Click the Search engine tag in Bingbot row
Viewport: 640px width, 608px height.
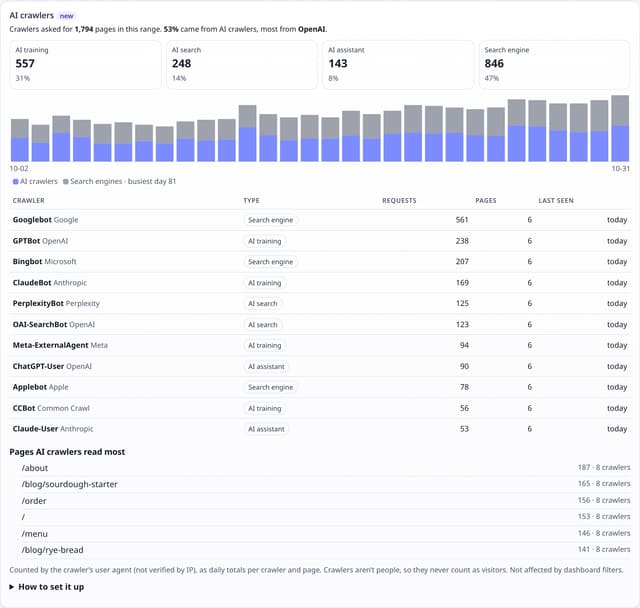tap(271, 262)
